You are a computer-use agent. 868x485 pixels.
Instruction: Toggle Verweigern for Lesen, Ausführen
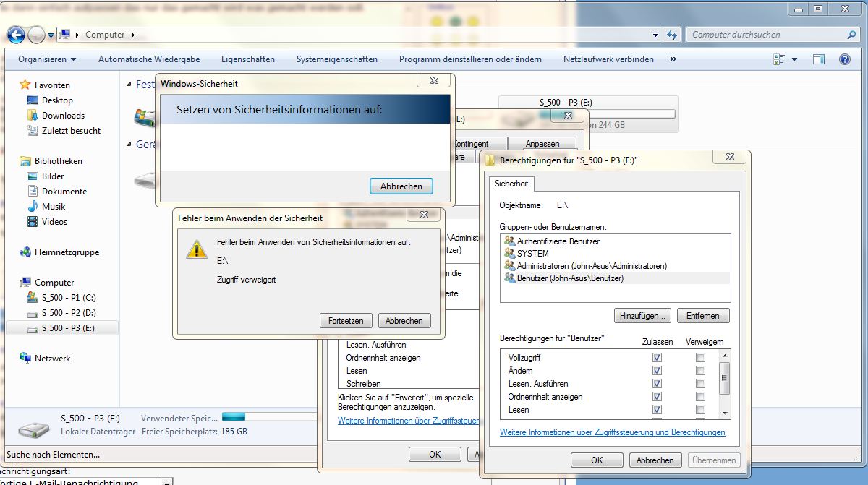coord(700,384)
